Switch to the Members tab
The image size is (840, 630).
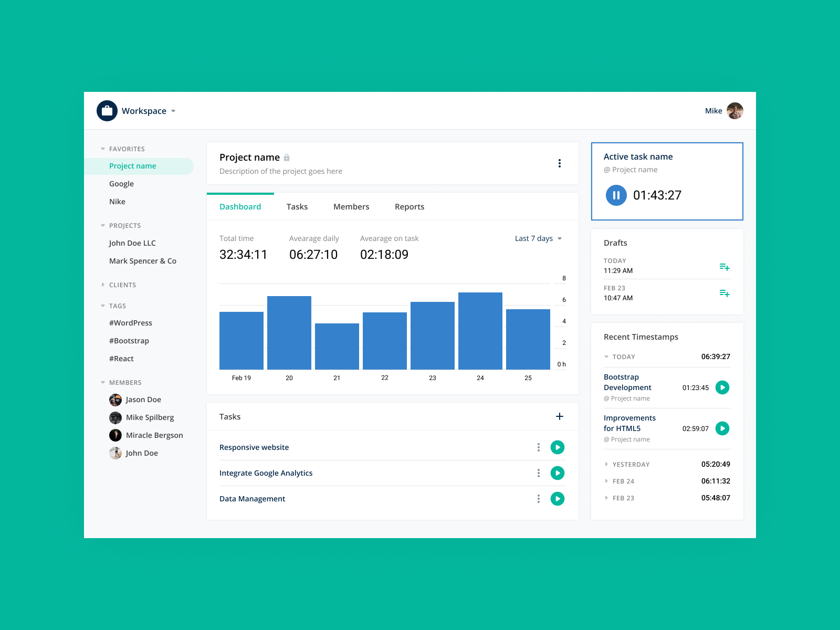[351, 206]
